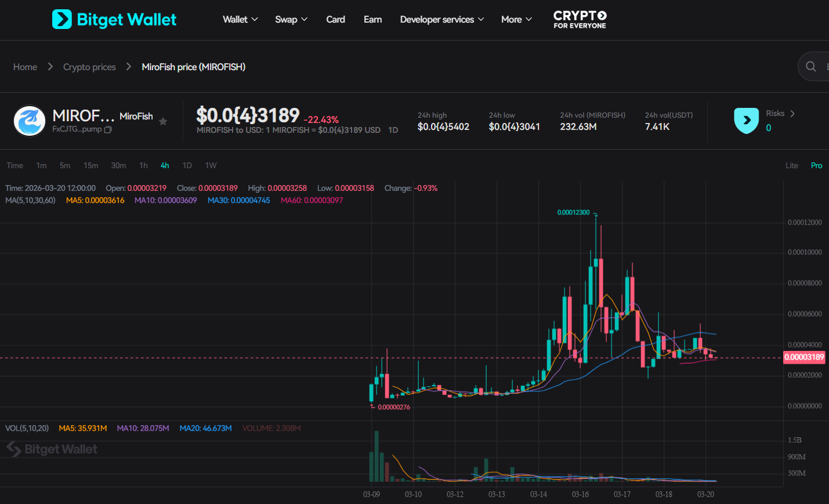Click the Open: 0.00003219 readout
The height and width of the screenshot is (504, 829).
[136, 188]
